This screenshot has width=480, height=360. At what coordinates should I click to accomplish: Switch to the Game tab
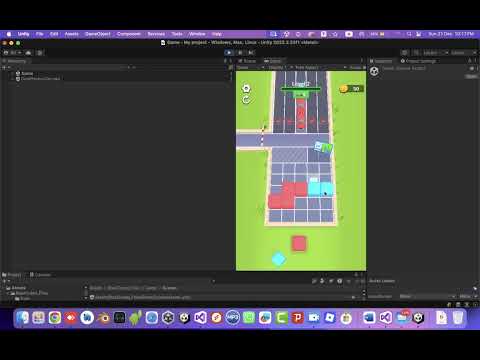272,61
